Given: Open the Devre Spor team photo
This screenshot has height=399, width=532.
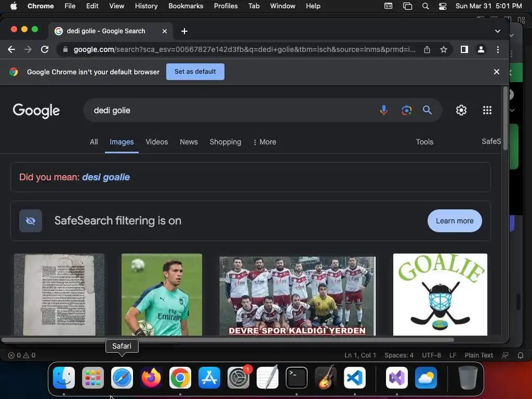Looking at the screenshot, I should pyautogui.click(x=298, y=296).
